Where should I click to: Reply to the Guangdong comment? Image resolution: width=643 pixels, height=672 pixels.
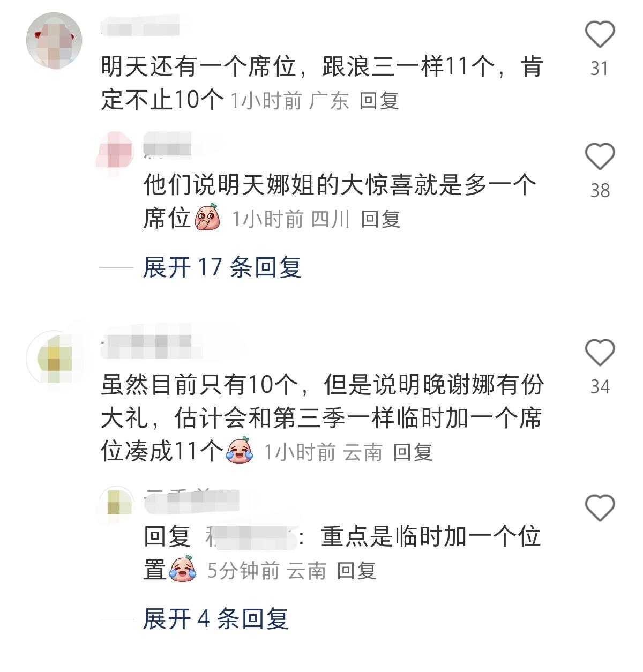point(379,101)
